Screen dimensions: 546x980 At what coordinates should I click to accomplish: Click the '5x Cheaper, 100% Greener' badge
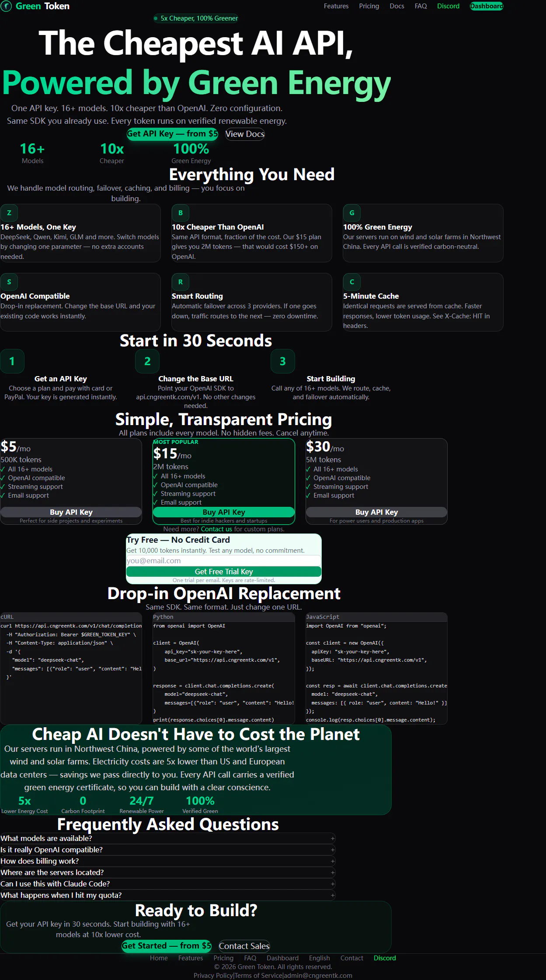pos(196,18)
